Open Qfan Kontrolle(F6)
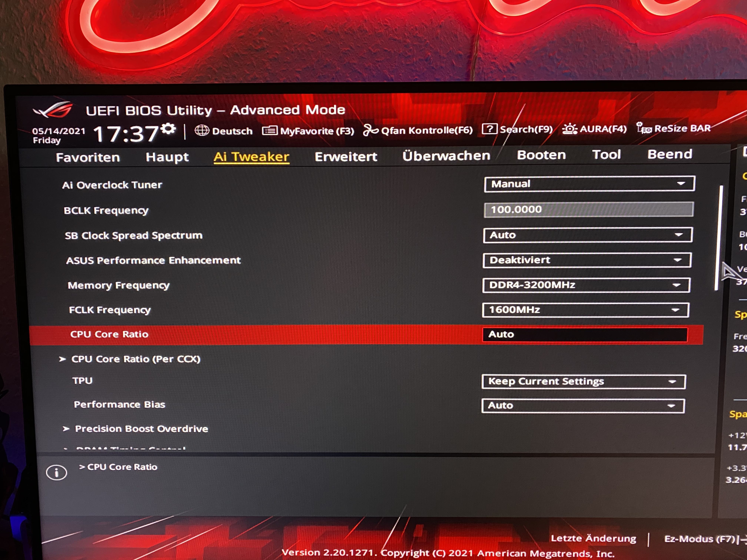 click(x=426, y=130)
